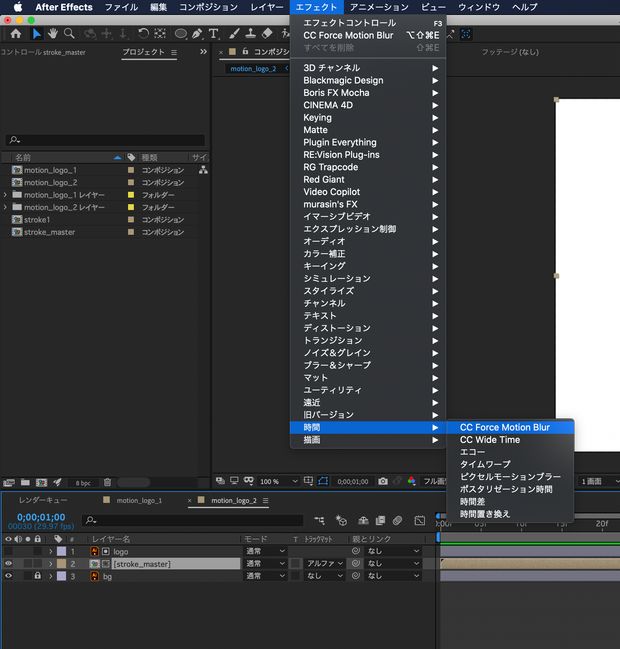Show the logo layer with eye toggle
Viewport: 620px width, 649px height.
click(8, 551)
